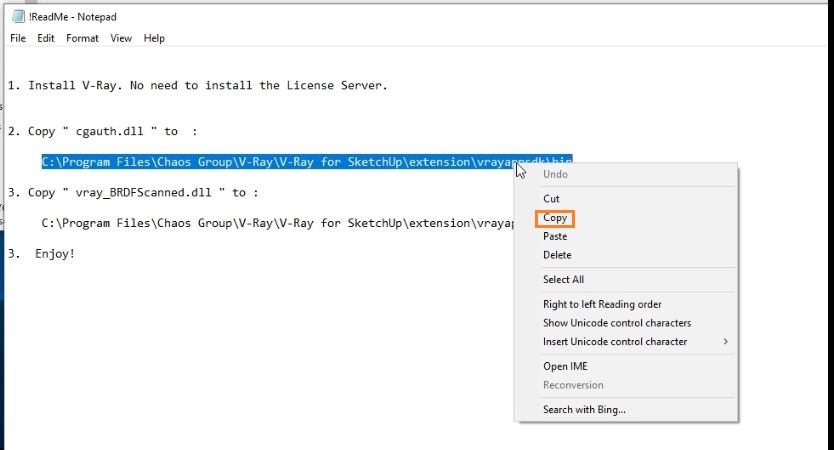834x450 pixels.
Task: Open the View menu
Action: (x=121, y=38)
